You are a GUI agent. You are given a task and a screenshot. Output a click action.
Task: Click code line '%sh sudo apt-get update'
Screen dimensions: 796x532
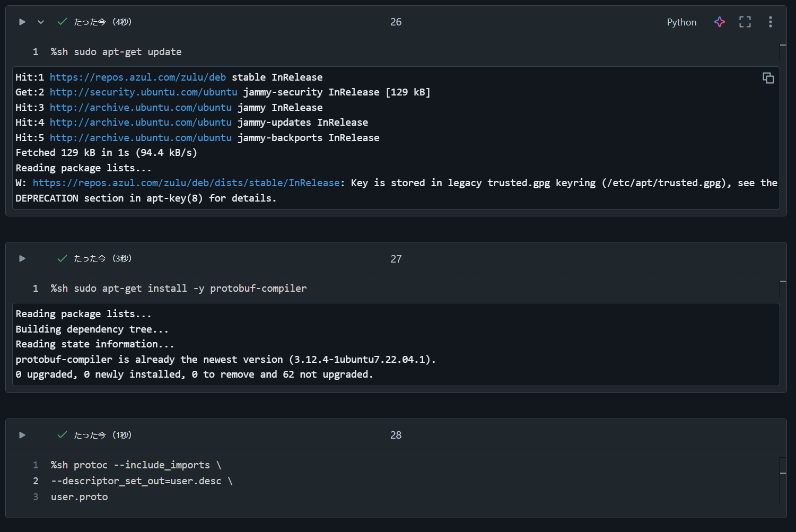coord(116,52)
